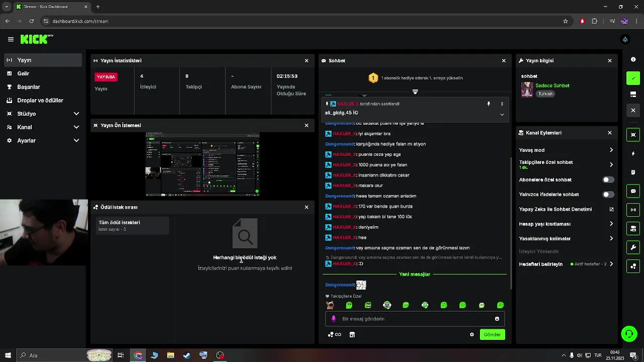Click the X icon in right toolbar
This screenshot has height=362, width=644.
(x=633, y=110)
